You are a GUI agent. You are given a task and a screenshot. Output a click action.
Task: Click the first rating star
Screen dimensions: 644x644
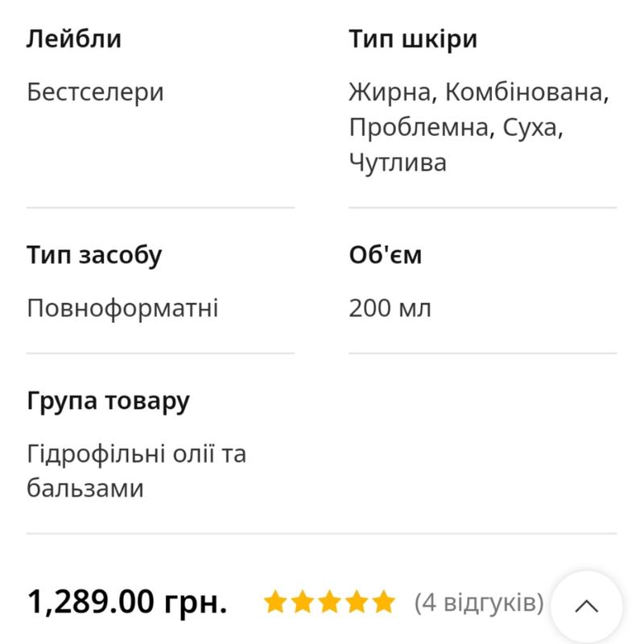click(x=275, y=601)
